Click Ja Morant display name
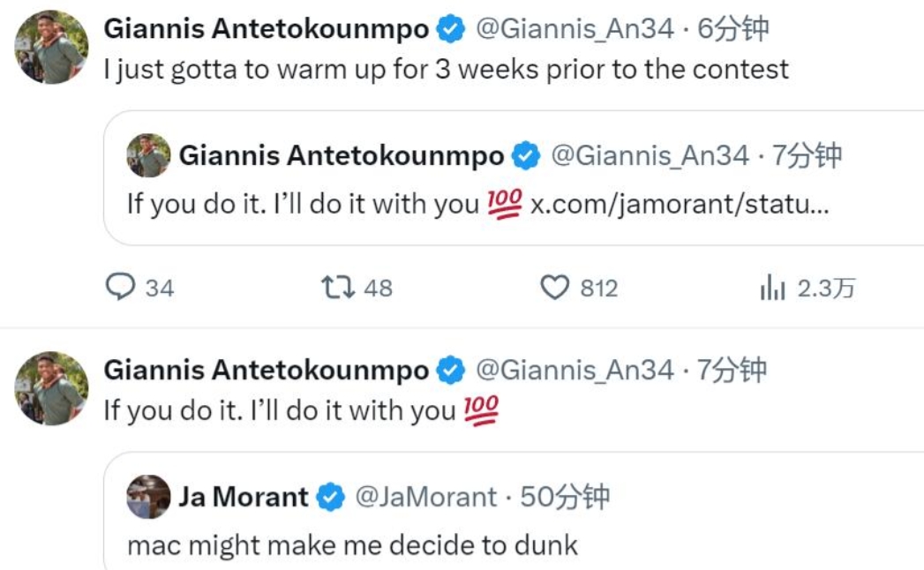Screen dimensions: 924x570 (244, 498)
